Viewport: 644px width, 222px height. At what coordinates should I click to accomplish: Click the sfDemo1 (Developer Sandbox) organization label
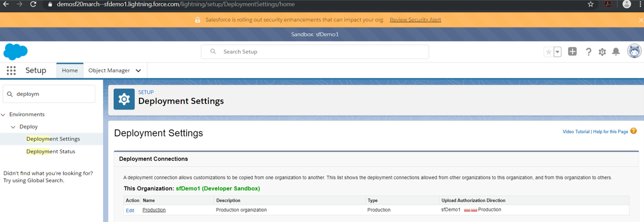[x=218, y=189]
